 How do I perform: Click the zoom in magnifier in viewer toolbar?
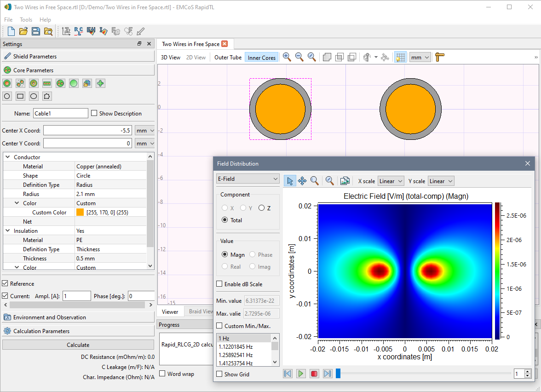287,57
